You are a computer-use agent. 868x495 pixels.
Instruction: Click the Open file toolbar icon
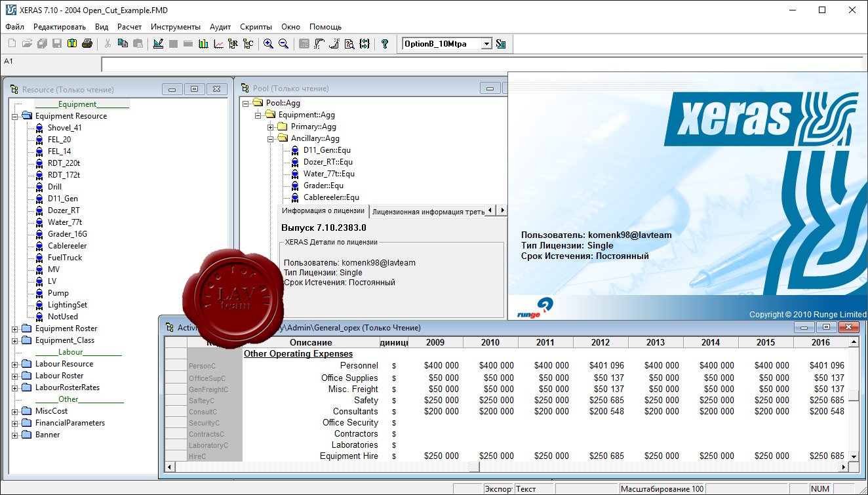(27, 44)
